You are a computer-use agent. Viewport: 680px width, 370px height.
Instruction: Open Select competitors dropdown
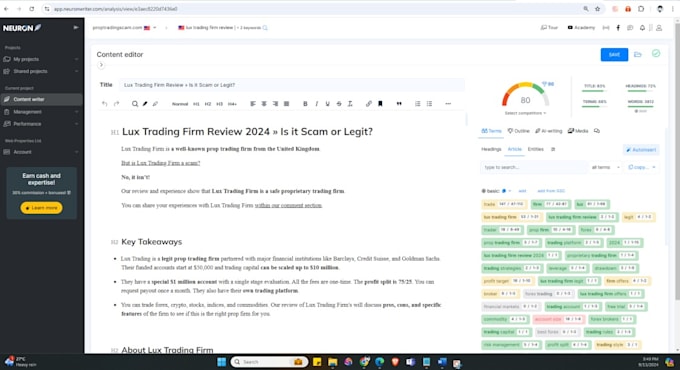click(525, 113)
